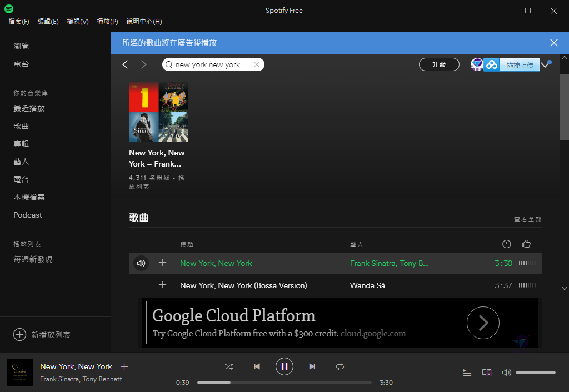This screenshot has width=569, height=392.
Task: Open the 檔案(F) menu
Action: pyautogui.click(x=19, y=22)
